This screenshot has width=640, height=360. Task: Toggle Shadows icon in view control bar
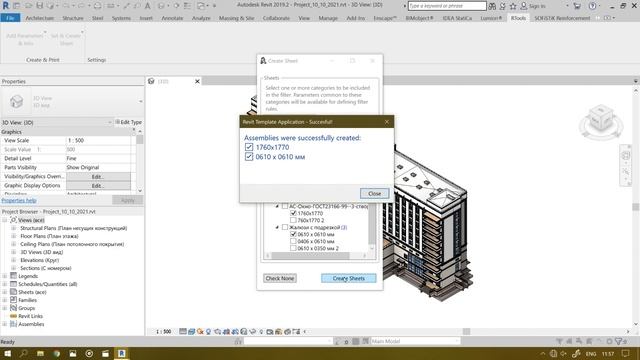pyautogui.click(x=209, y=331)
